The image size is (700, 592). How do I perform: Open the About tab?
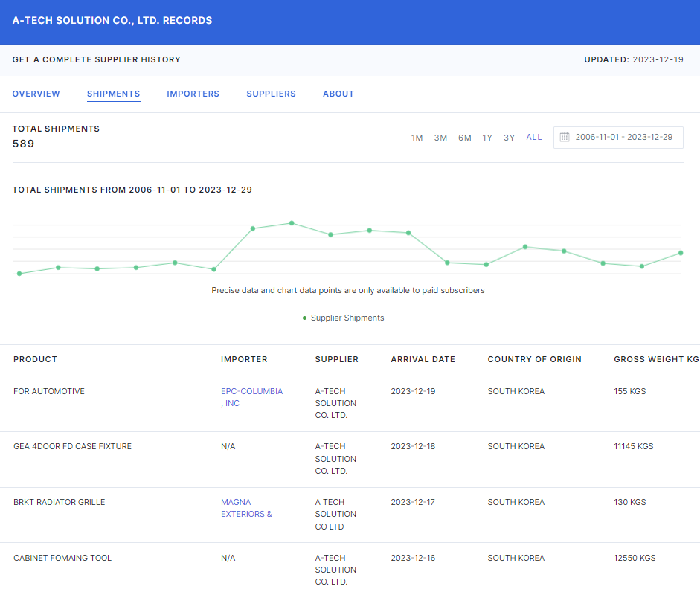pos(338,94)
